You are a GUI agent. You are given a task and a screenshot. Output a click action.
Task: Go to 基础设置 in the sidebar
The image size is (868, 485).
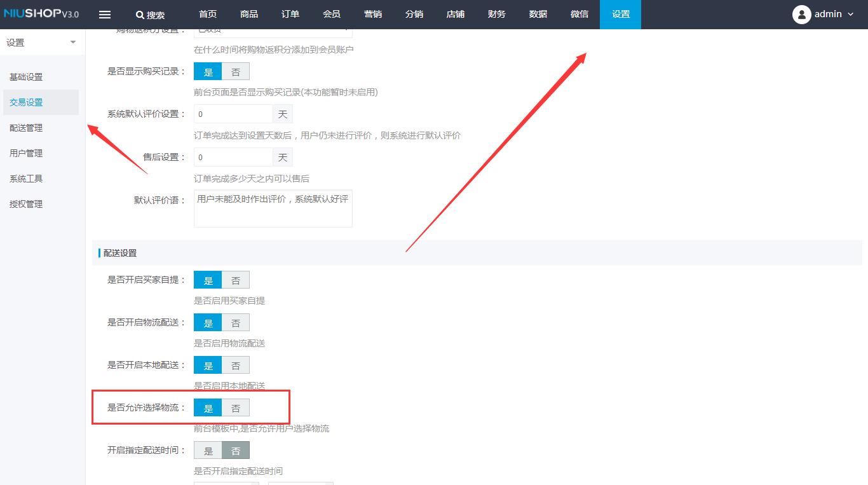pyautogui.click(x=25, y=76)
